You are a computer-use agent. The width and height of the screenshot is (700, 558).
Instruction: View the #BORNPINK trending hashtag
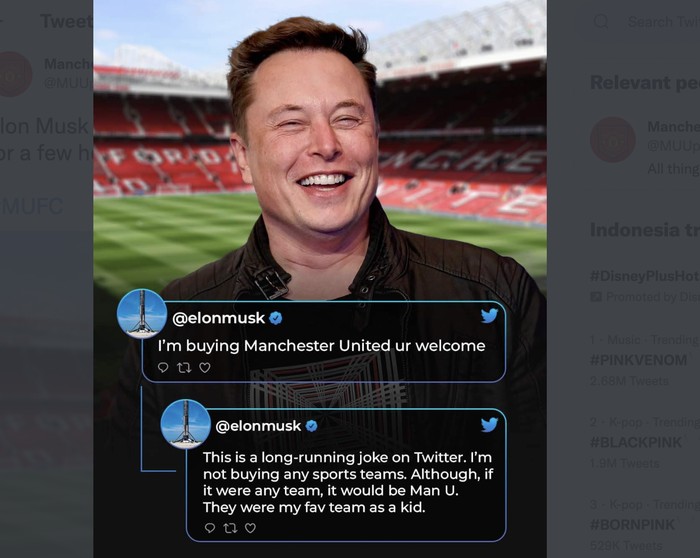(x=636, y=524)
